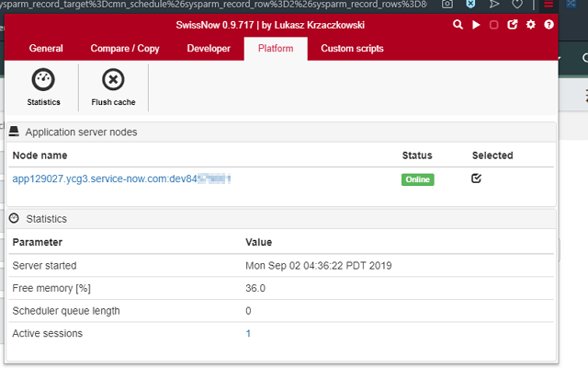
Task: Switch to the Compare / Copy tab
Action: (x=125, y=49)
